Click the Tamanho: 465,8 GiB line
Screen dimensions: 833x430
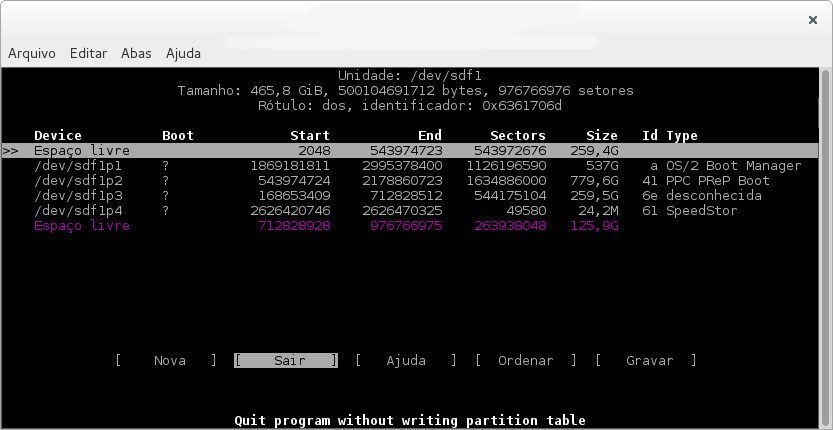[406, 90]
